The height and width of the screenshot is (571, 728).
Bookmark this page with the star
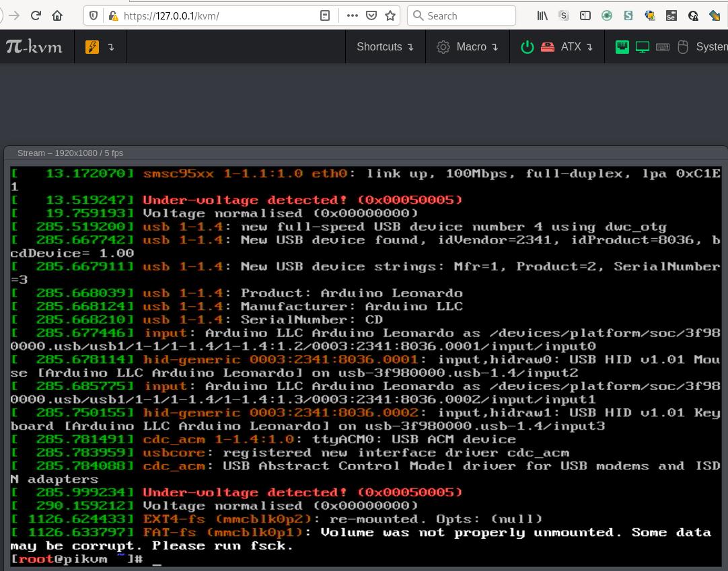[390, 15]
